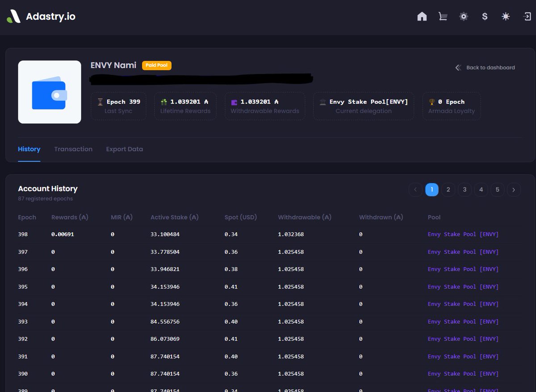The height and width of the screenshot is (392, 536).
Task: Click the Epoch column header
Action: tap(27, 217)
